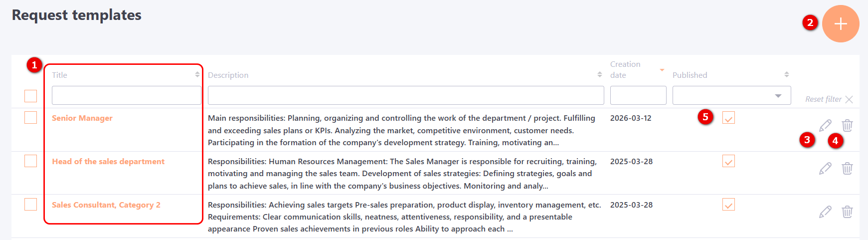Open the Senior Manager template link
The image size is (868, 240).
[x=82, y=118]
